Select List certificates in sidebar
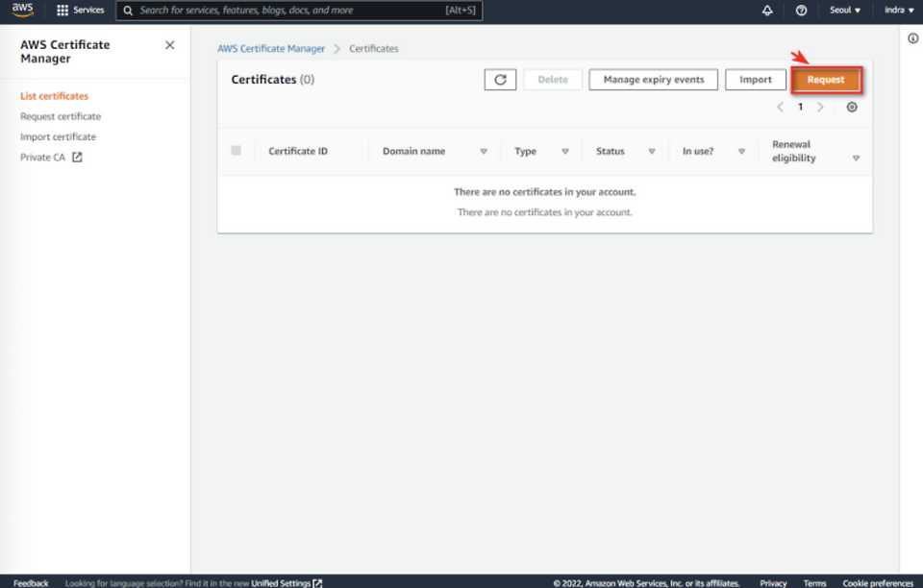923x588 pixels. (x=54, y=96)
